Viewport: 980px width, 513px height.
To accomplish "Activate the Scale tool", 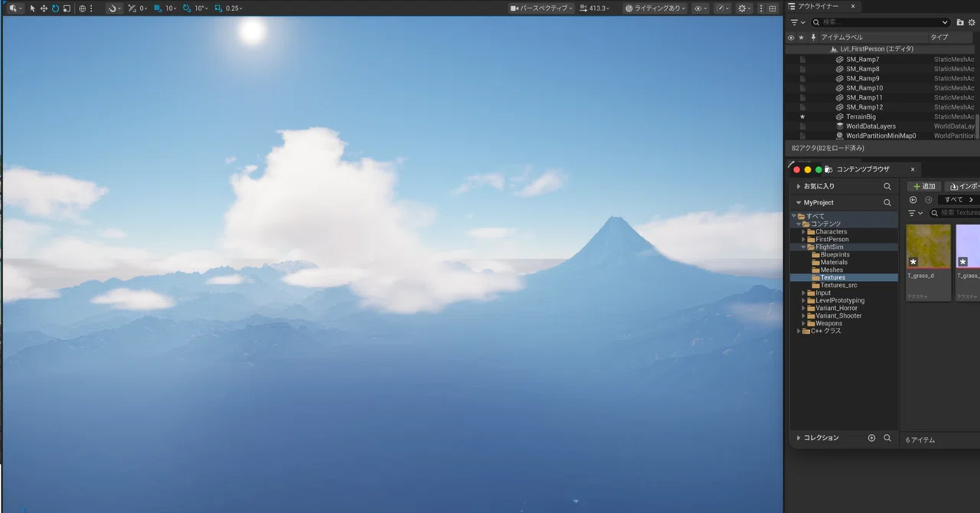I will point(67,8).
